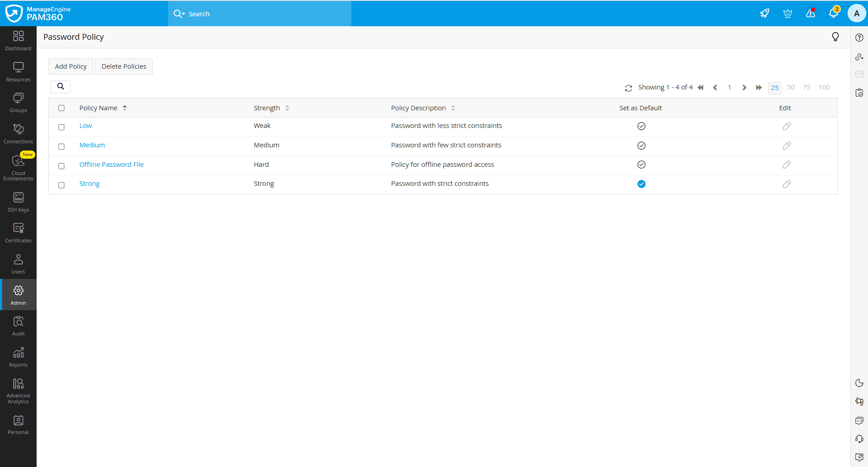The image size is (868, 467).
Task: Check the box for the Medium policy
Action: pyautogui.click(x=61, y=146)
